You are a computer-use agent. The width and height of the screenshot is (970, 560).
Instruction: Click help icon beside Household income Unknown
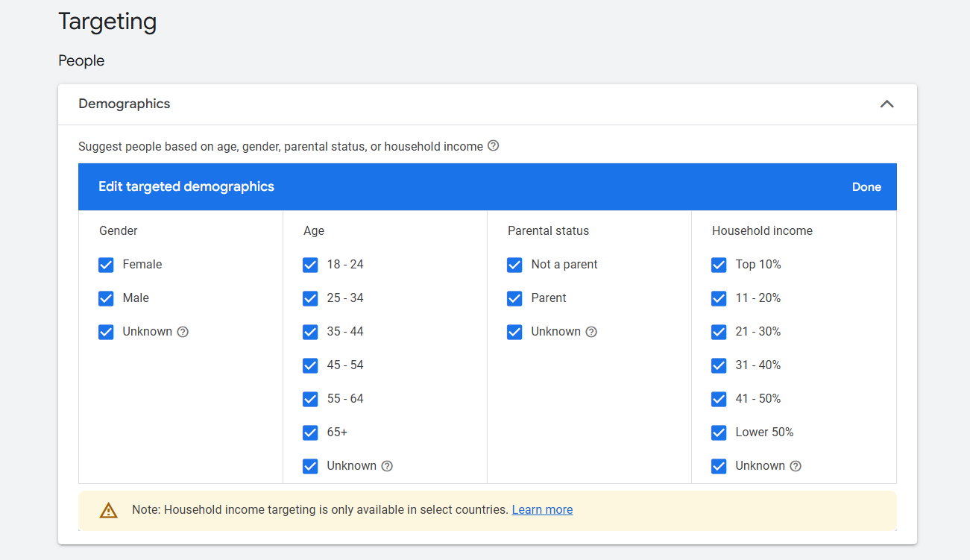pos(796,466)
